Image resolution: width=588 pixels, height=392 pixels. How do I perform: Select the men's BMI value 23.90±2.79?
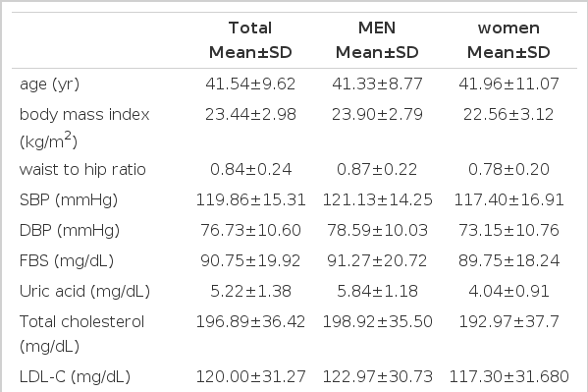coord(377,115)
